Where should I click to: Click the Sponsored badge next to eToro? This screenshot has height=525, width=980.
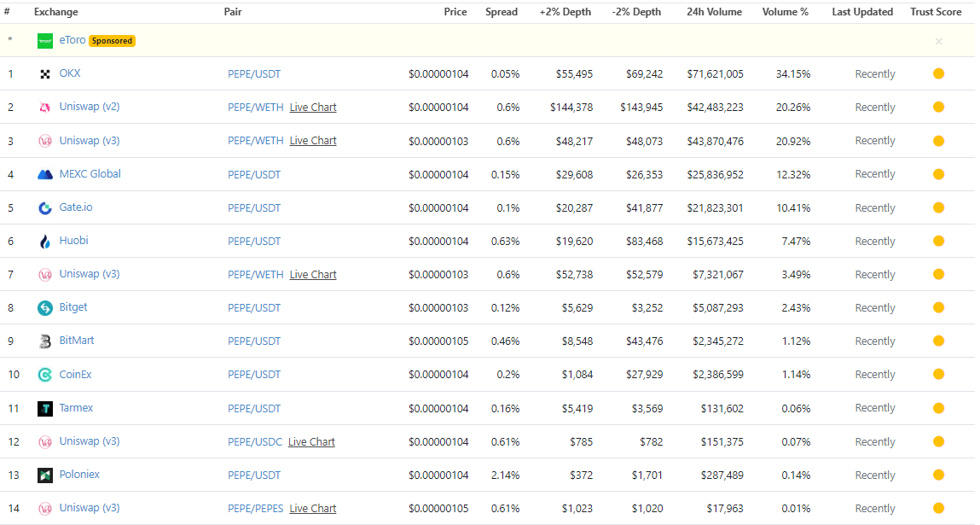(112, 41)
